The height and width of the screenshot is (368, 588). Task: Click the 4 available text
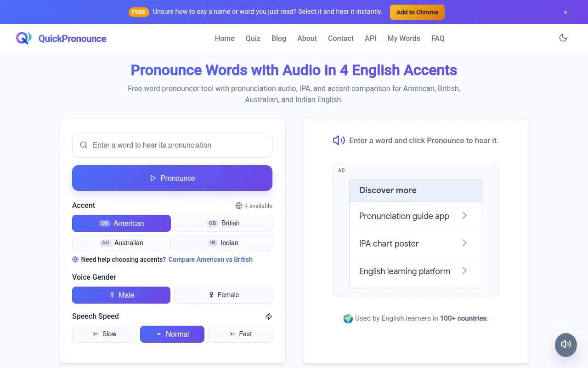click(x=258, y=206)
